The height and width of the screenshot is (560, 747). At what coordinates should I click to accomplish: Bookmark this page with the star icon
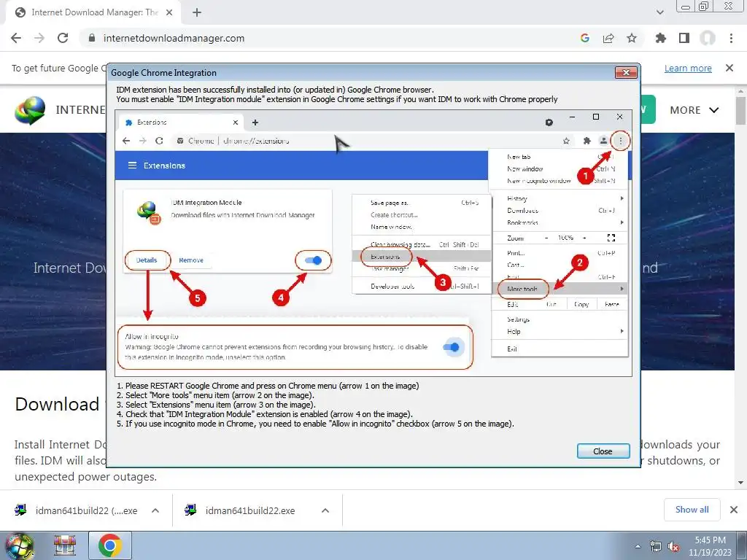(631, 38)
